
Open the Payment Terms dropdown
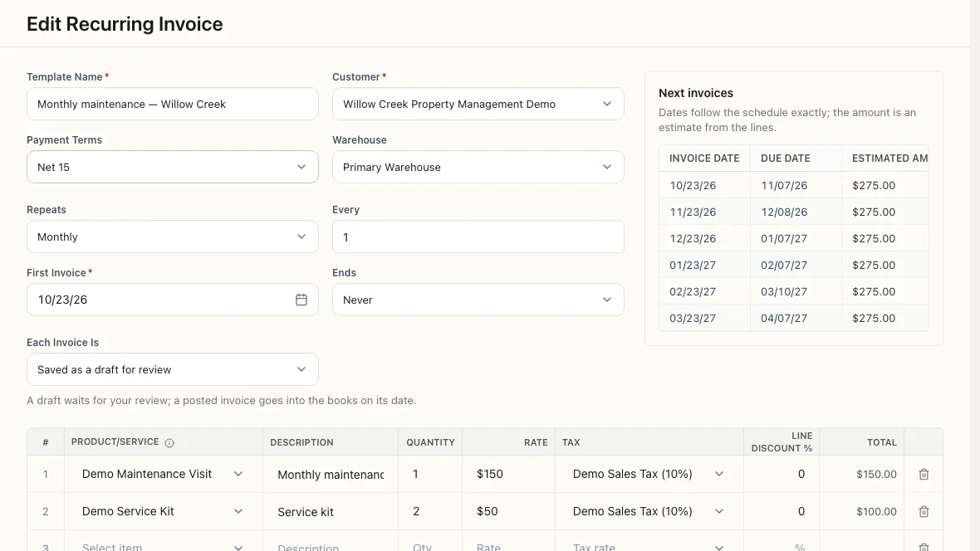coord(173,167)
